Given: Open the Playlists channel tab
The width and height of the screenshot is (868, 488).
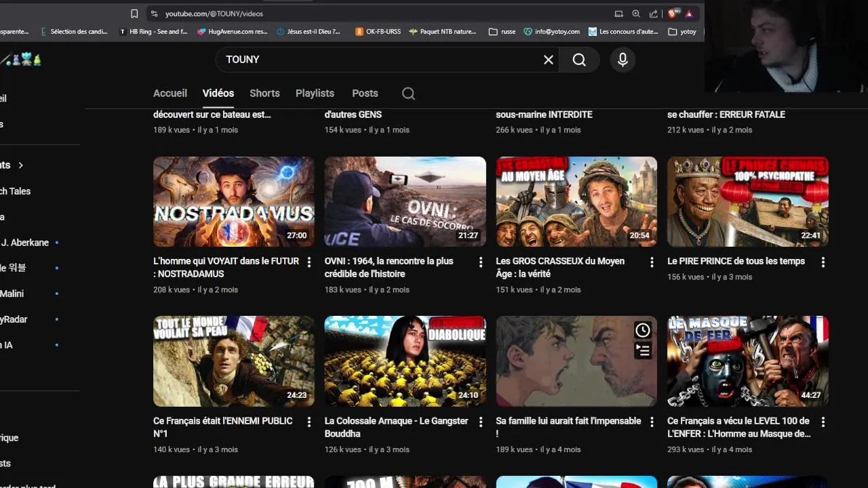Looking at the screenshot, I should point(315,94).
